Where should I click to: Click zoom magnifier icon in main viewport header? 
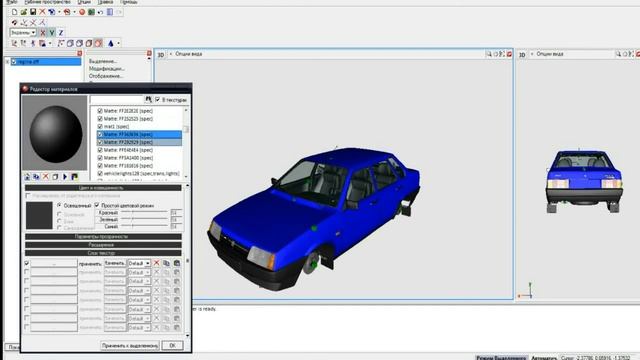click(489, 54)
